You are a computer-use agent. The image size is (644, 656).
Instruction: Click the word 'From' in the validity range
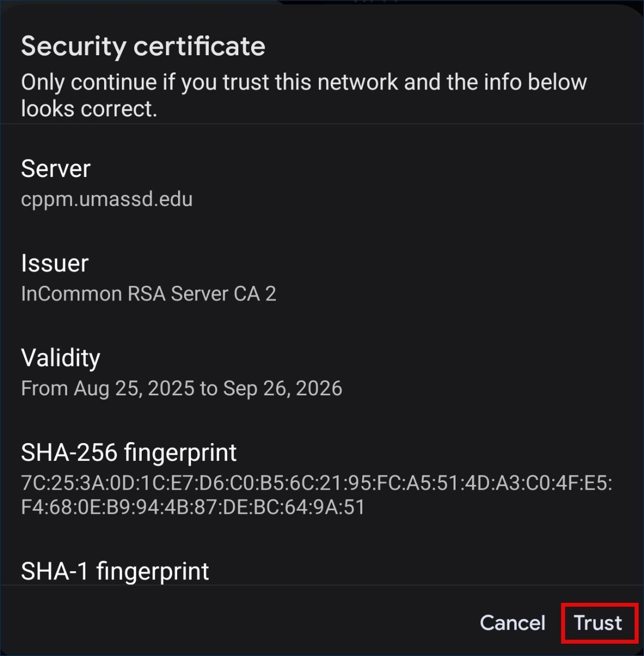point(45,388)
